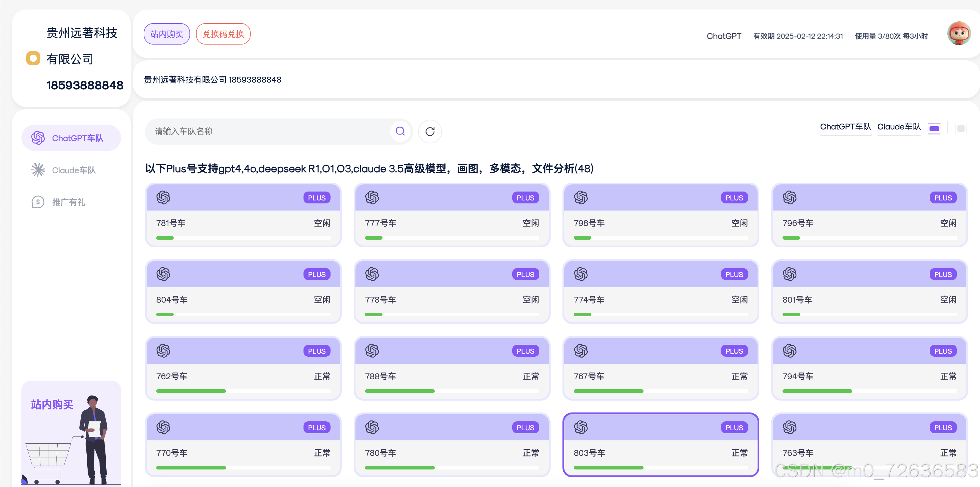Switch to gray vertical layout view toggle

pos(961,128)
